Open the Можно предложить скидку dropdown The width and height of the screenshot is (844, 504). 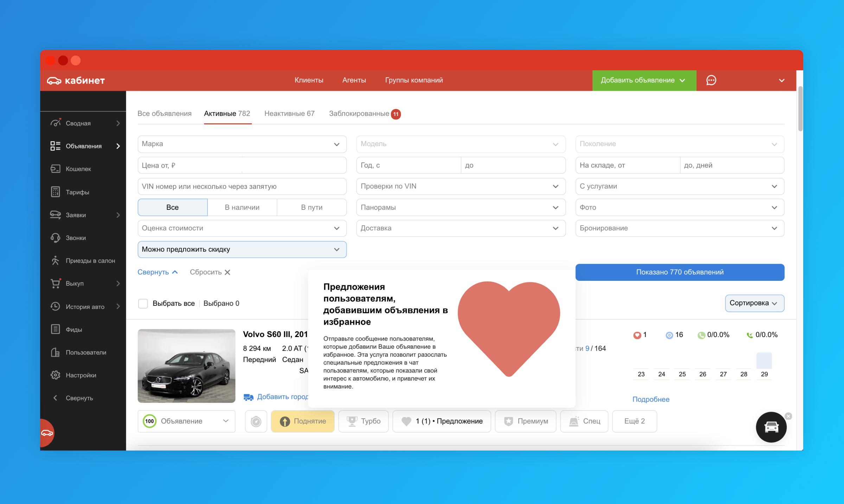coord(242,249)
